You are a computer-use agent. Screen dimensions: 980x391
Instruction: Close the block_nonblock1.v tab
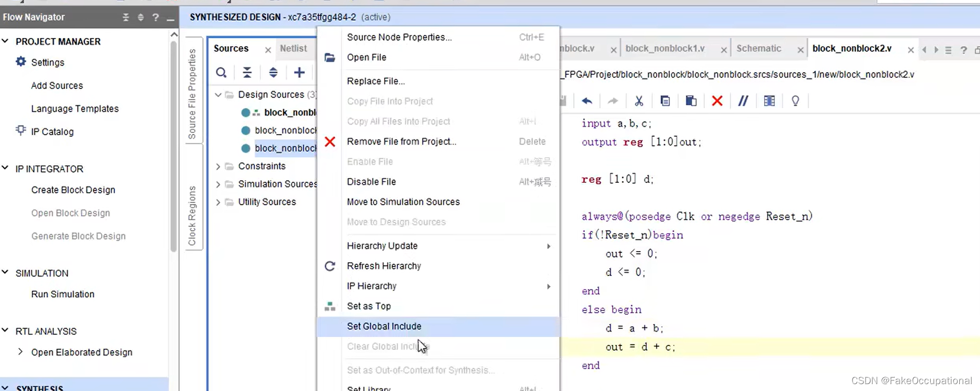coord(723,50)
